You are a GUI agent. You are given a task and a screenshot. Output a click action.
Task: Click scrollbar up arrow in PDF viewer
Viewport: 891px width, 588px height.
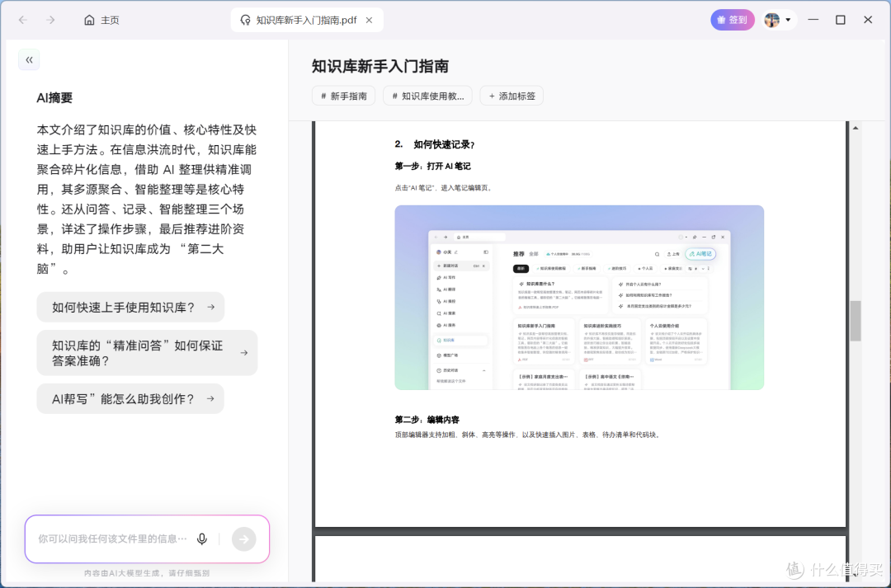point(856,128)
